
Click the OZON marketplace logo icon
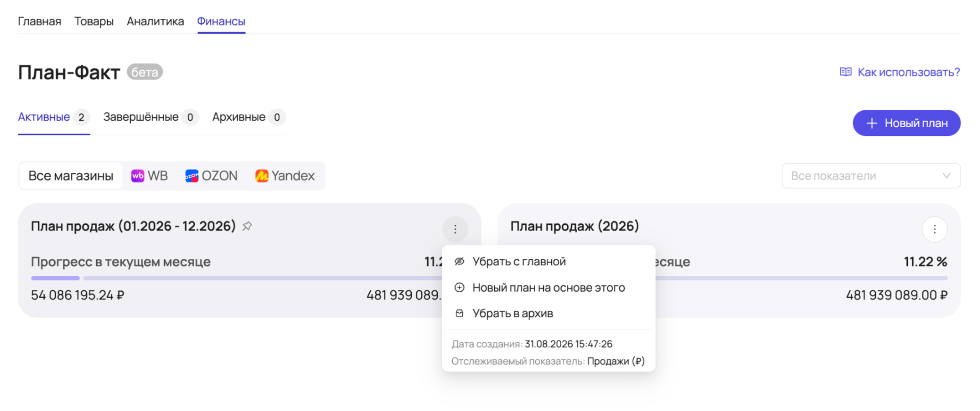[x=192, y=176]
